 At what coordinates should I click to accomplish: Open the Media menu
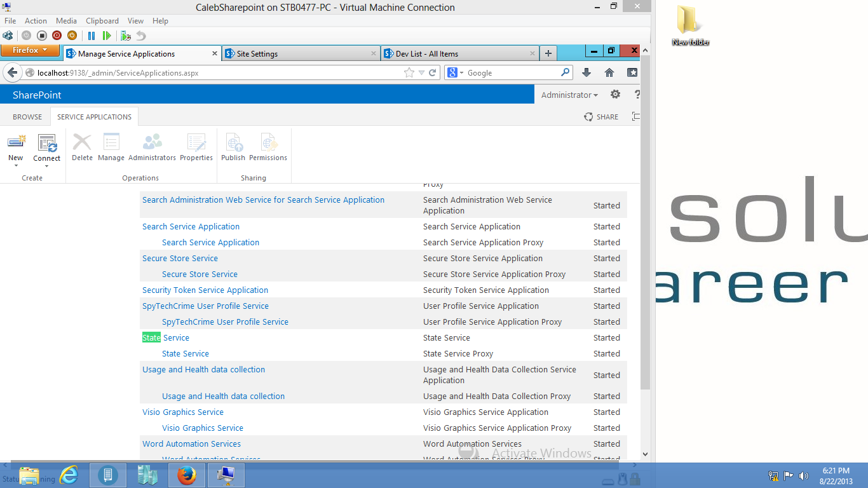click(67, 21)
